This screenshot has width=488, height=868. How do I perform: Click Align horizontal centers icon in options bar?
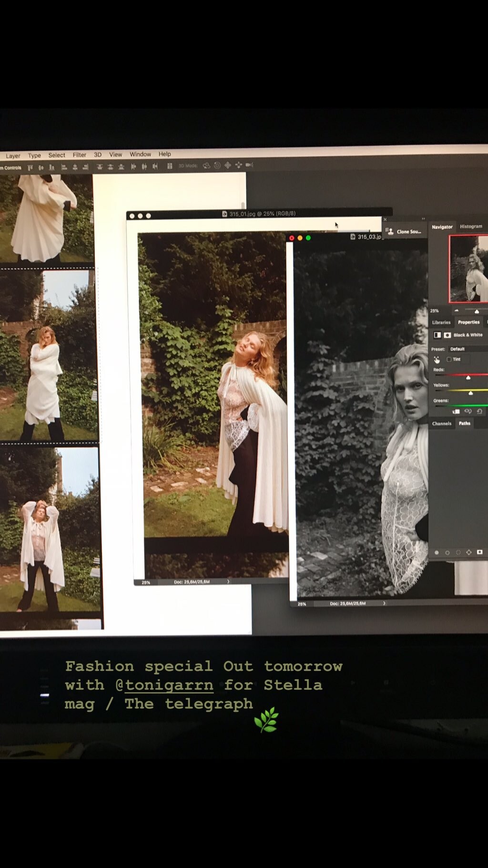[75, 167]
